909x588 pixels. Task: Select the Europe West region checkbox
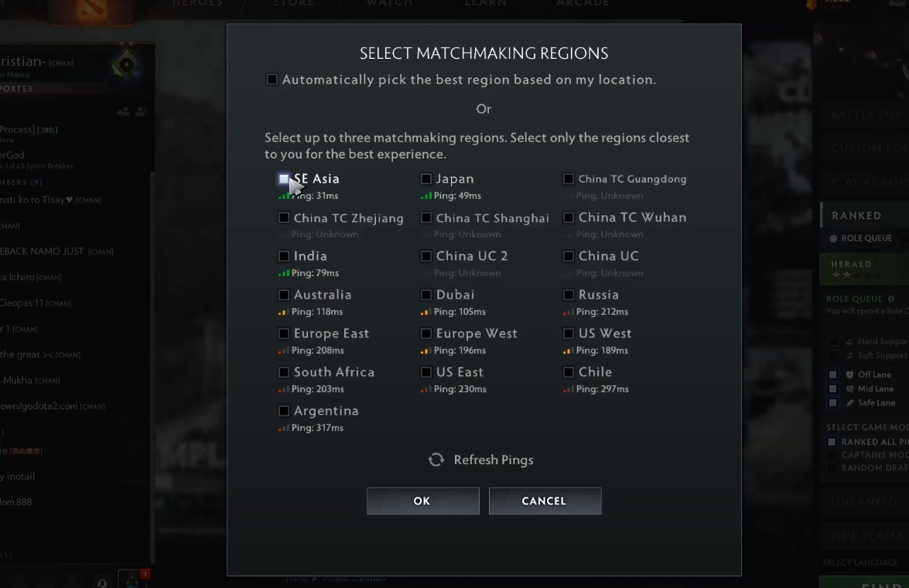426,333
